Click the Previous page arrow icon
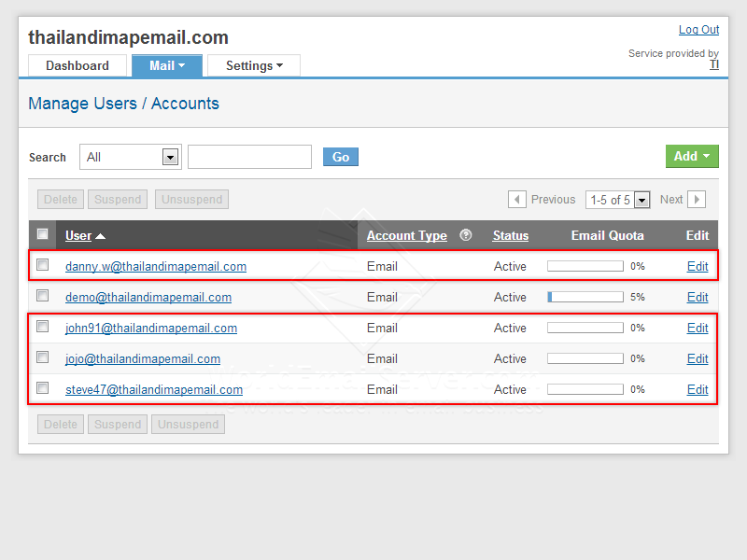This screenshot has height=560, width=747. tap(517, 199)
